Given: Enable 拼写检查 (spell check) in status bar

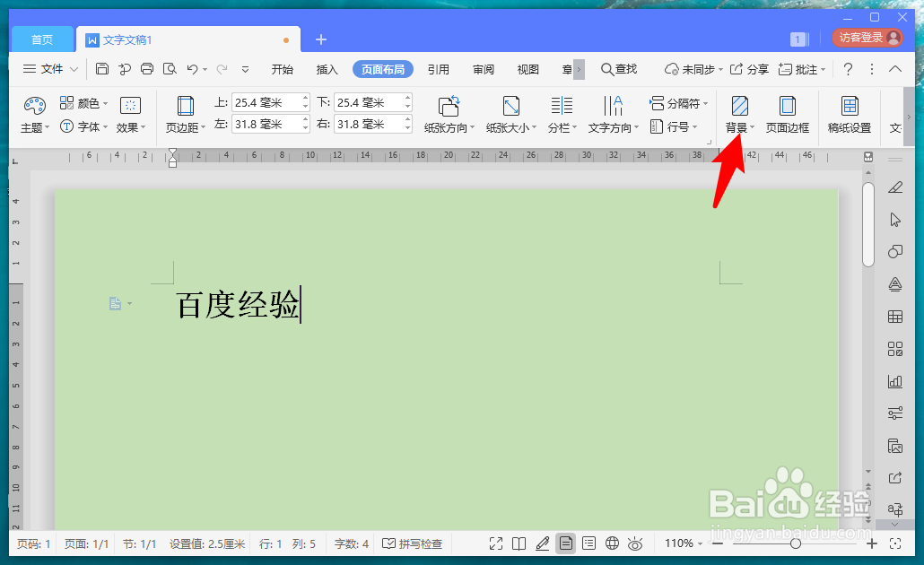Looking at the screenshot, I should pyautogui.click(x=413, y=543).
